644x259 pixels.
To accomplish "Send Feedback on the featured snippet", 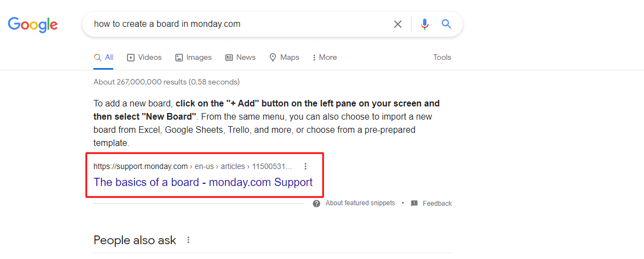I will coord(437,204).
